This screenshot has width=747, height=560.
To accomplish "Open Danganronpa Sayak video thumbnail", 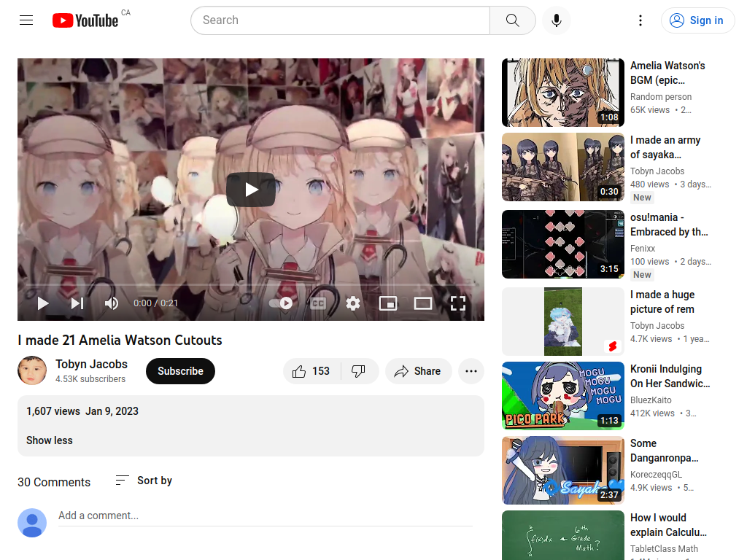I will pyautogui.click(x=563, y=470).
